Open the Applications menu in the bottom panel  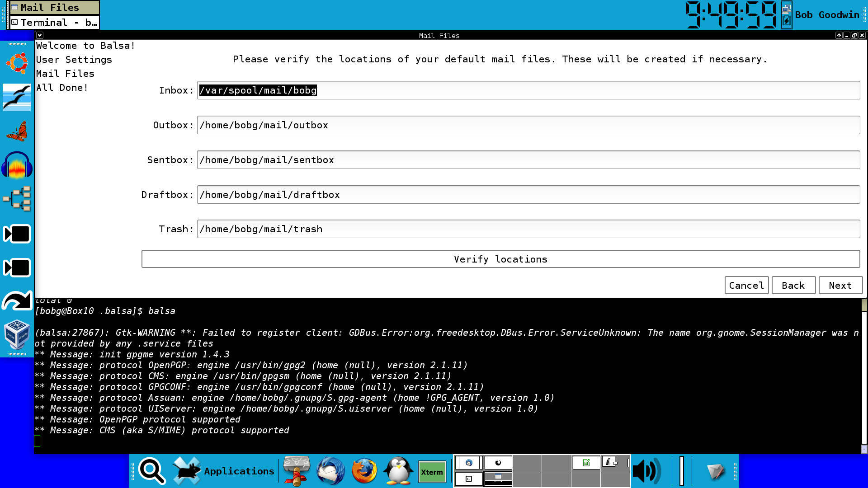click(224, 471)
